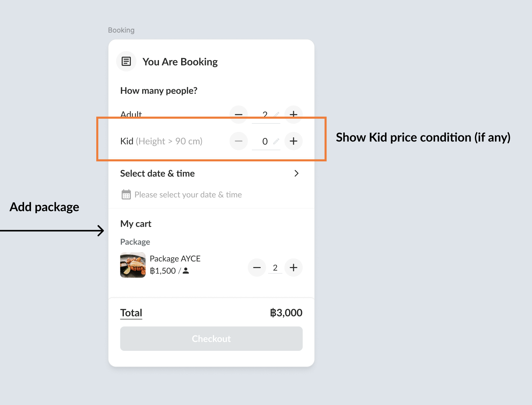Viewport: 532px width, 405px height.
Task: Click the Adult quantity pencil edit icon
Action: click(x=276, y=115)
